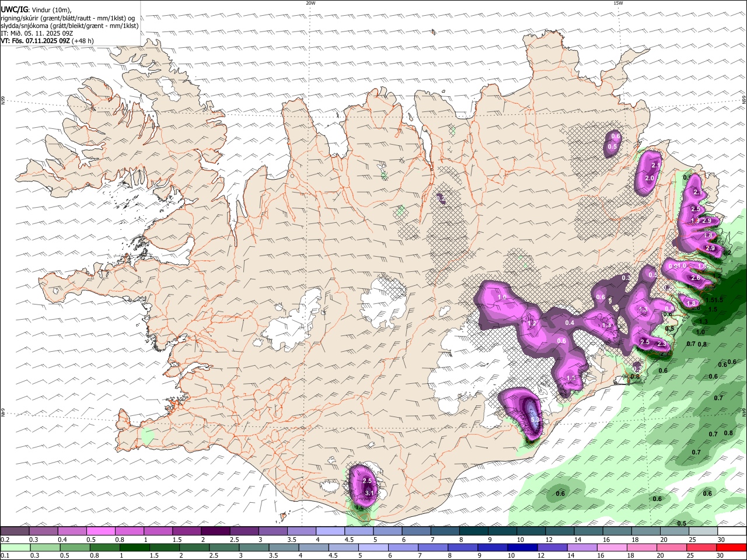The image size is (747, 560).
Task: Click the 1.9 value beside 2.9 on east coast
Action: 695,221
